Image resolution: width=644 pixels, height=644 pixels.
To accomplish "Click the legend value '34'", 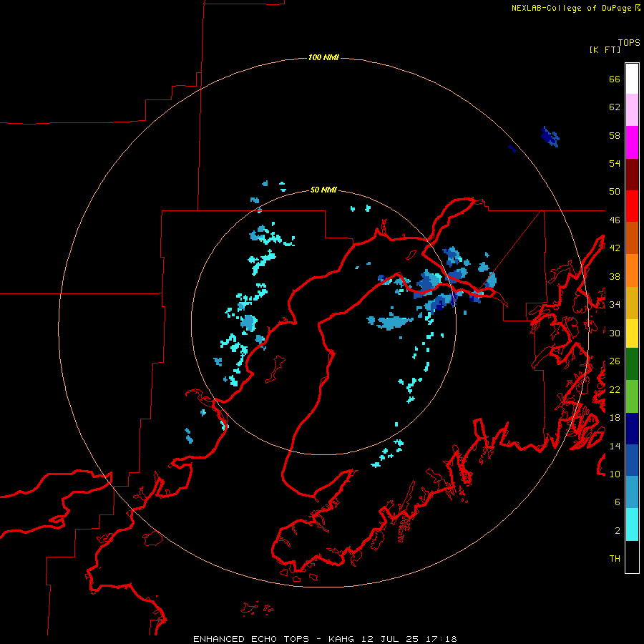I will (615, 305).
